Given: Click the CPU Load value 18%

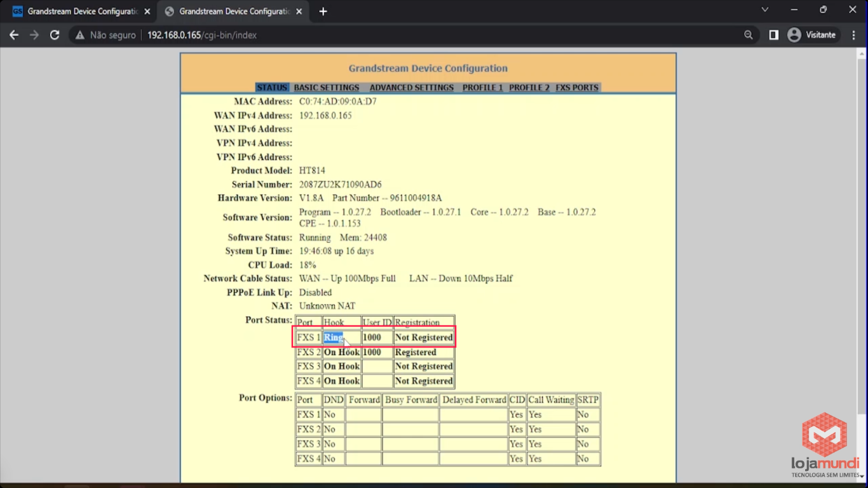Looking at the screenshot, I should (x=308, y=265).
